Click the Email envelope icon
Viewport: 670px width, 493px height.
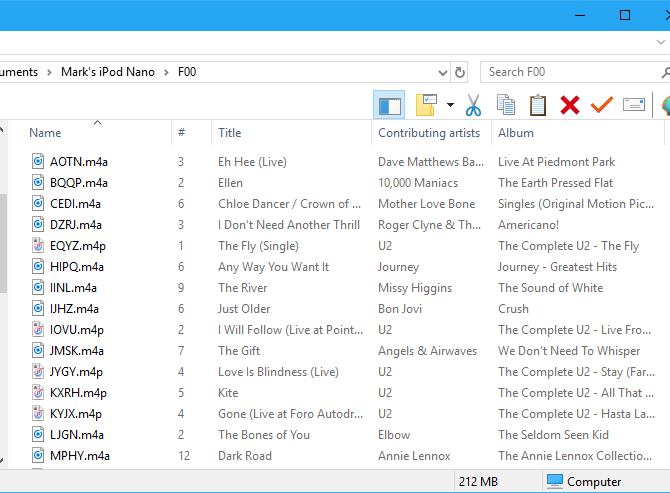[633, 104]
